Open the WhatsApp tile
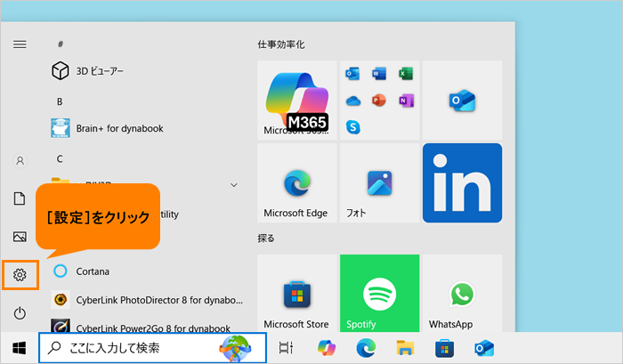623x364 pixels. [x=463, y=294]
